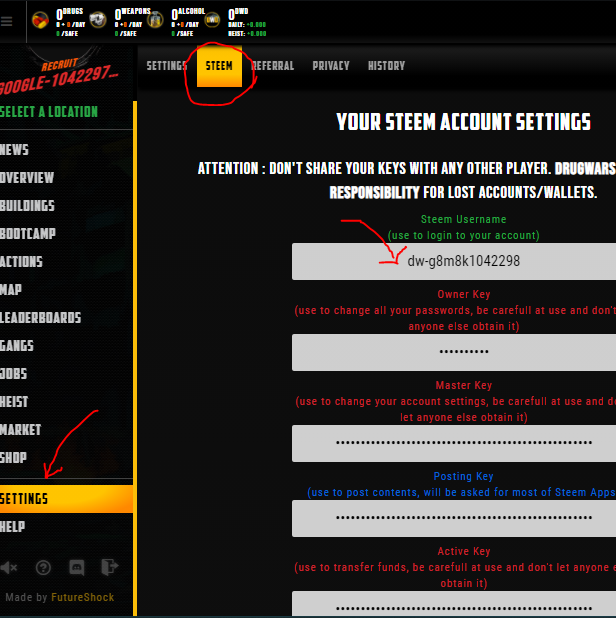This screenshot has height=618, width=616.
Task: Switch to the Settings tab
Action: tap(167, 66)
